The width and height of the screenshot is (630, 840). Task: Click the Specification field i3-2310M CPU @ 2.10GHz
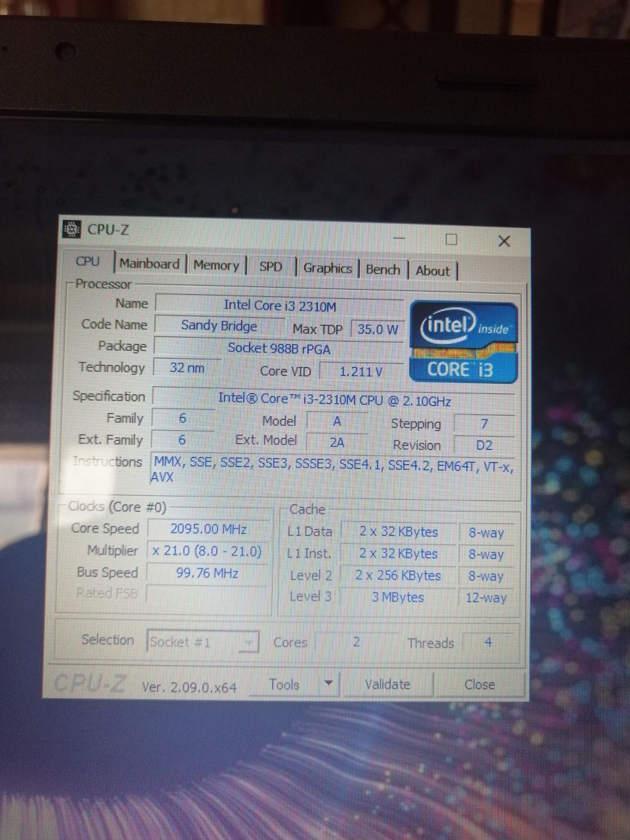pos(334,399)
